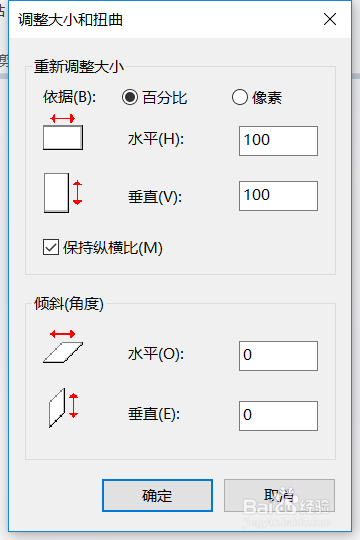Click the horizontal skew parallelogram icon

click(x=63, y=346)
